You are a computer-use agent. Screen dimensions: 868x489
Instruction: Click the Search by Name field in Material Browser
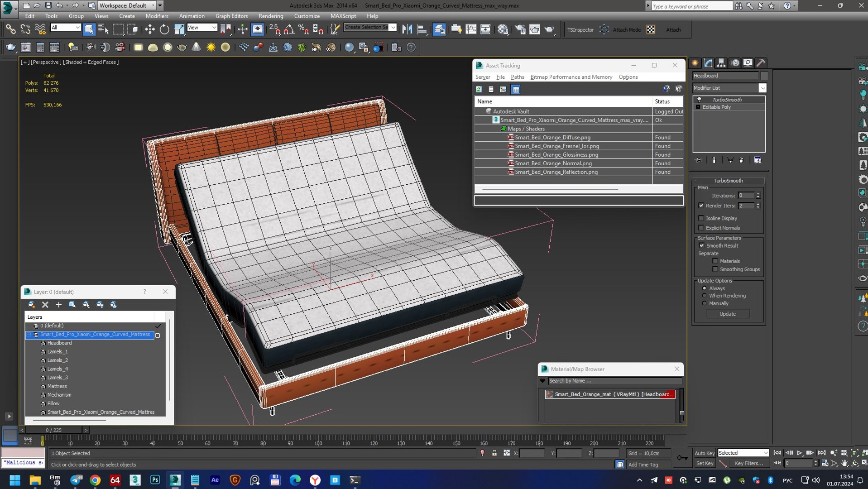click(x=614, y=381)
